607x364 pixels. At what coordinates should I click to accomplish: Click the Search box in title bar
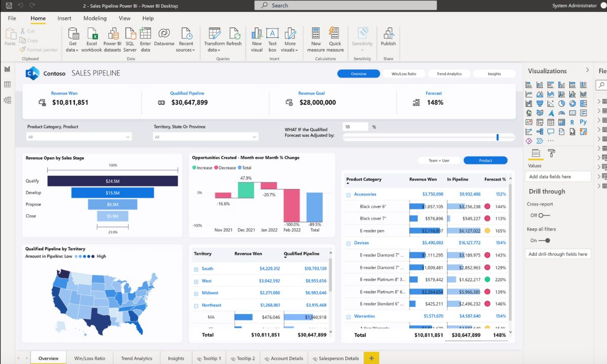tap(345, 6)
